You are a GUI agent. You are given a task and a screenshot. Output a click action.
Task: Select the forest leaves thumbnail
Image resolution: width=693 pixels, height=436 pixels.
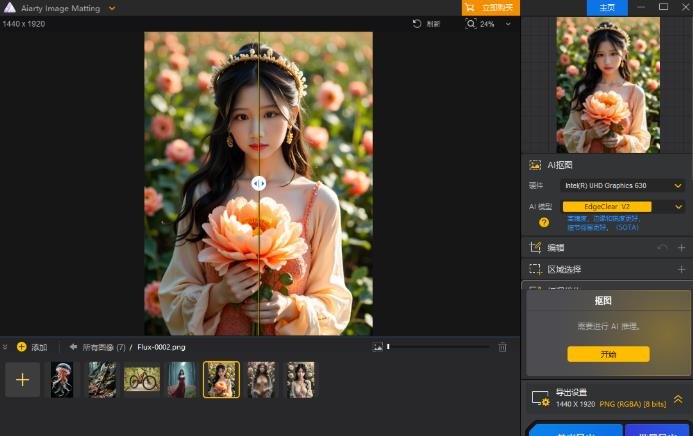pyautogui.click(x=102, y=379)
